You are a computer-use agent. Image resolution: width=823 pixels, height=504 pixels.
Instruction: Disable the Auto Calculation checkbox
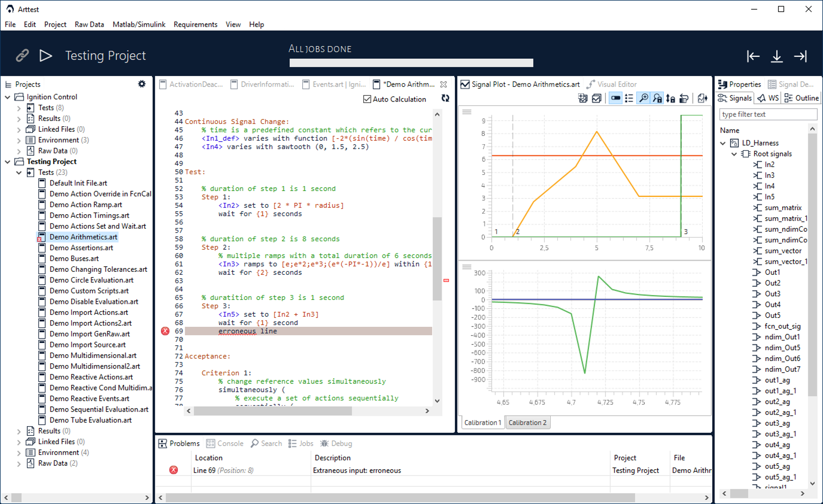coord(368,99)
